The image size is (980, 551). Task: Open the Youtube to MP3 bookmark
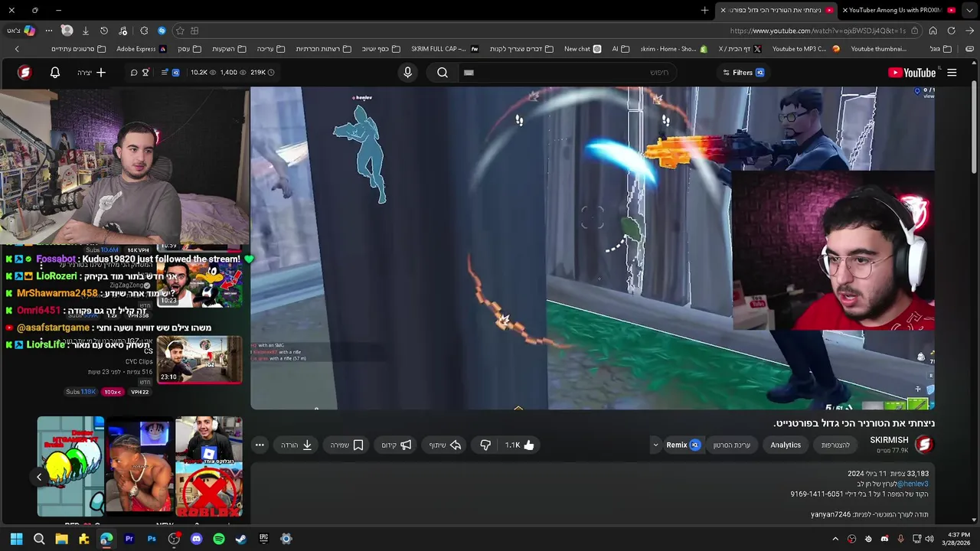click(805, 49)
